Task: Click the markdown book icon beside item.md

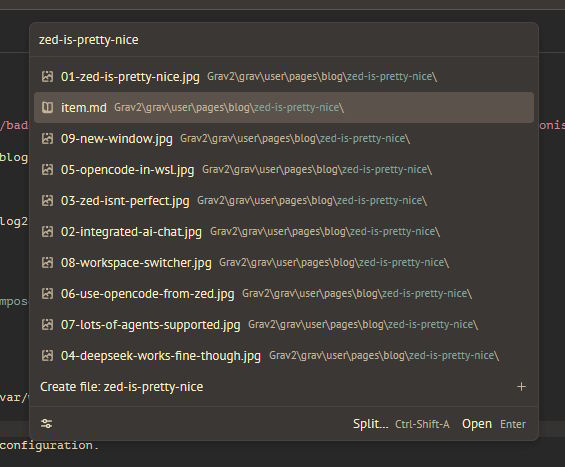Action: point(47,107)
